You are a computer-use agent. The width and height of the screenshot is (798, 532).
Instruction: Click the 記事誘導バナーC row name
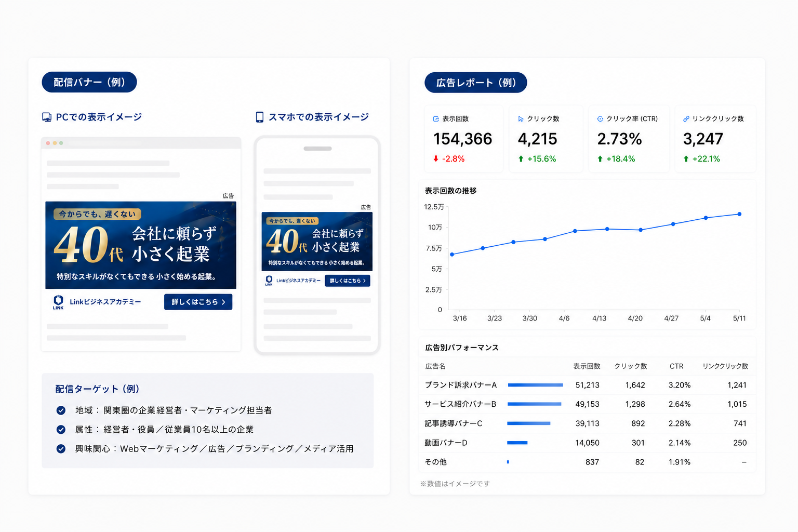(x=454, y=423)
